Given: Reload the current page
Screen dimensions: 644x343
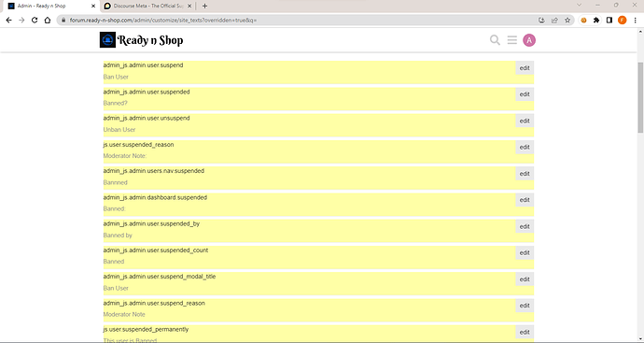Looking at the screenshot, I should tap(35, 21).
